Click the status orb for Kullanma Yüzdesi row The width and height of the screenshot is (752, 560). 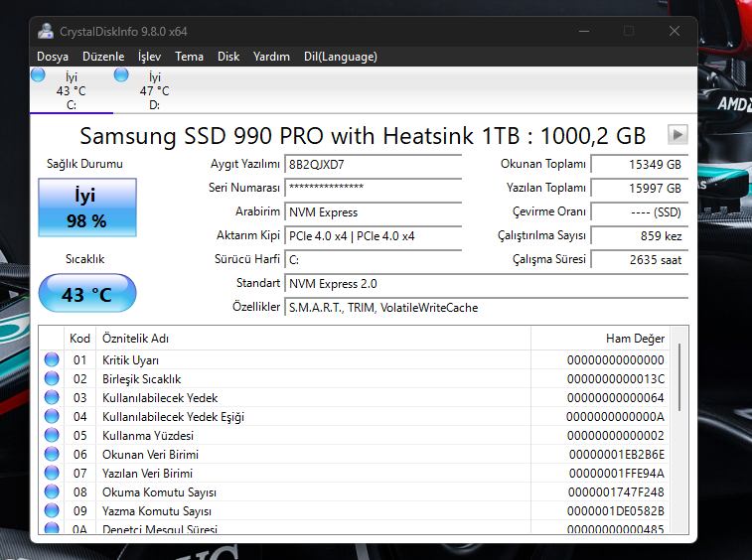pyautogui.click(x=52, y=435)
